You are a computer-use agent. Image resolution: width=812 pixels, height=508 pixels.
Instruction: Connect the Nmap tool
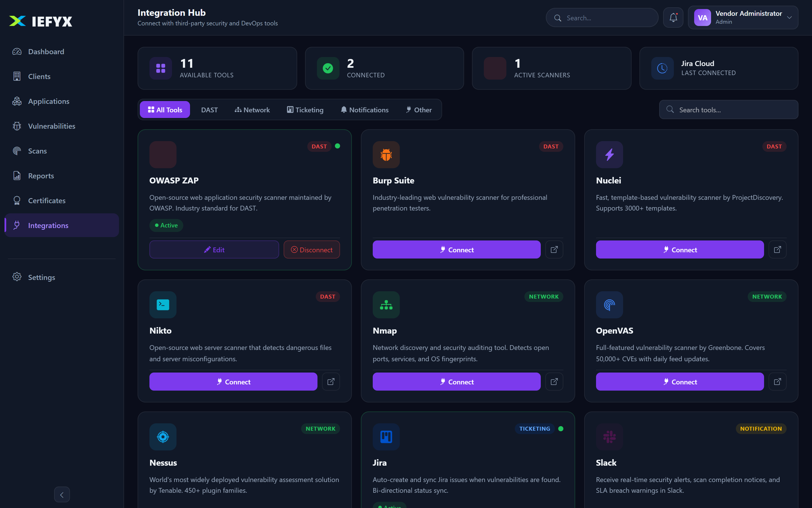click(456, 382)
